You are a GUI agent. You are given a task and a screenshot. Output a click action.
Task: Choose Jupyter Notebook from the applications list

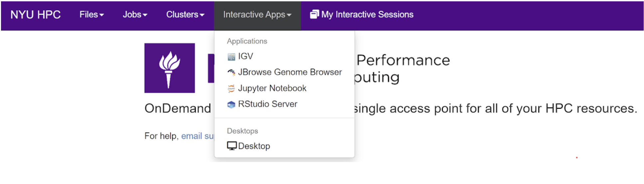pos(272,88)
